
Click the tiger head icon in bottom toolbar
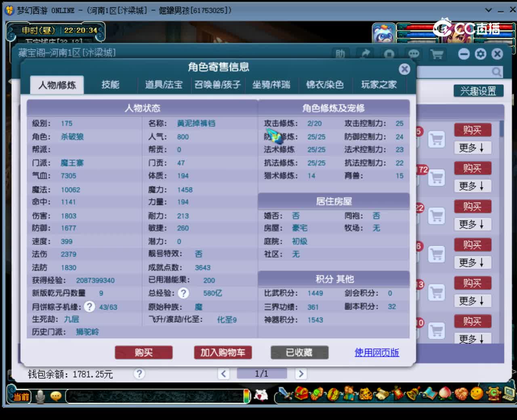coord(366,394)
